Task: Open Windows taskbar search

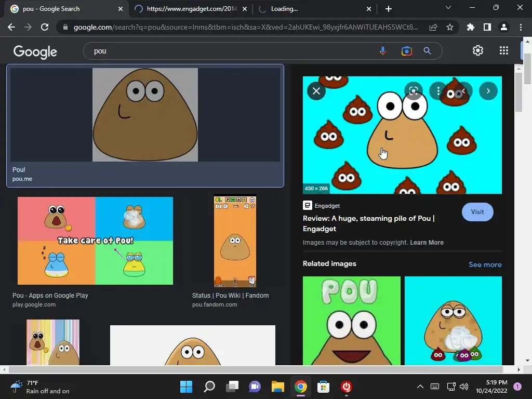Action: coord(209,387)
